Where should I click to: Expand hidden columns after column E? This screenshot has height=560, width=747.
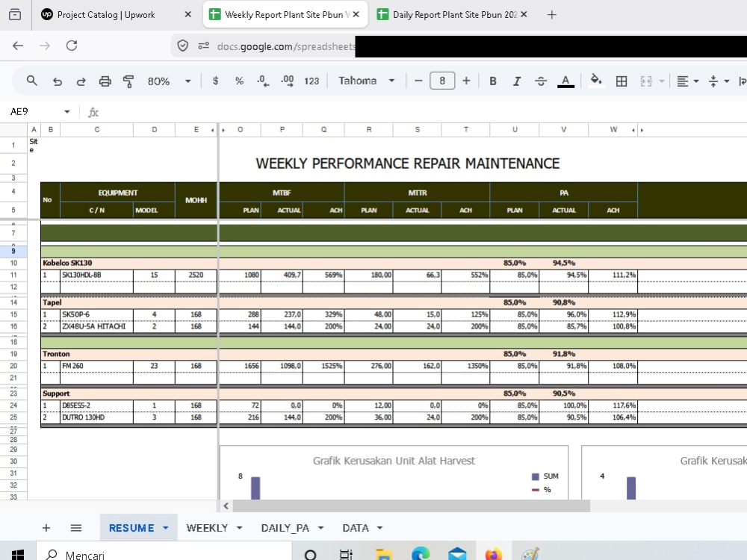[x=223, y=130]
